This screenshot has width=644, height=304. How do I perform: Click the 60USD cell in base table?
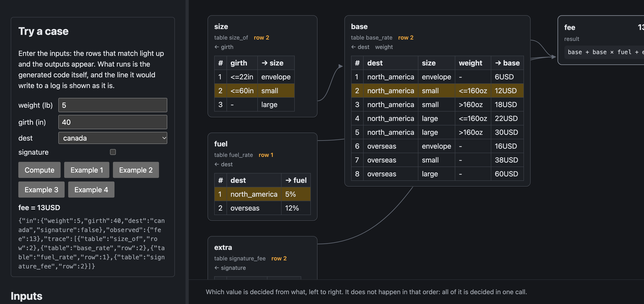click(x=507, y=174)
